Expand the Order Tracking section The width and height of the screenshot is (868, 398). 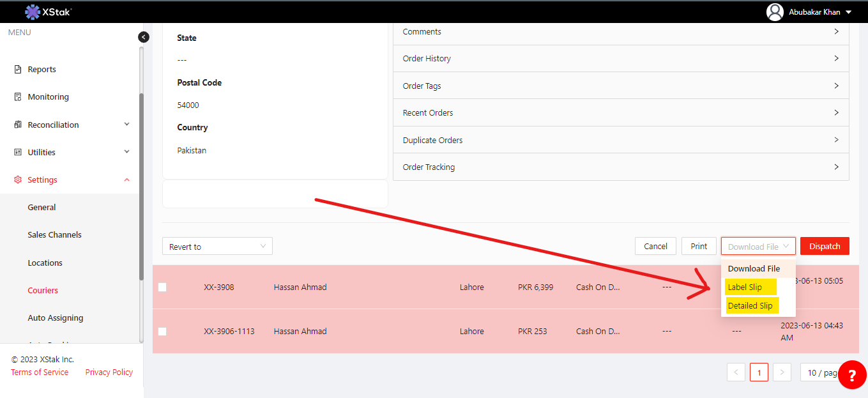coord(621,167)
